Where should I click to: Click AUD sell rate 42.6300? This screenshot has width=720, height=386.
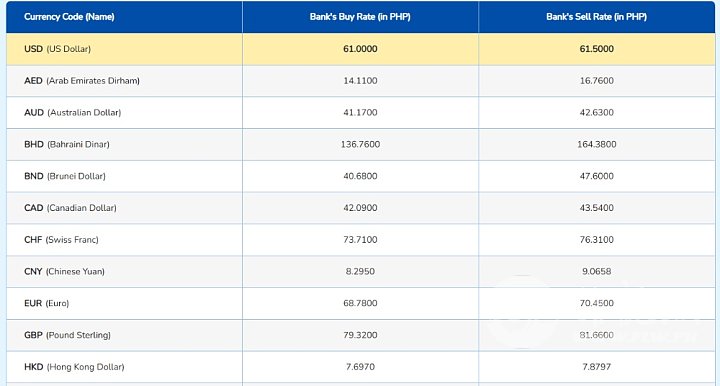(596, 112)
